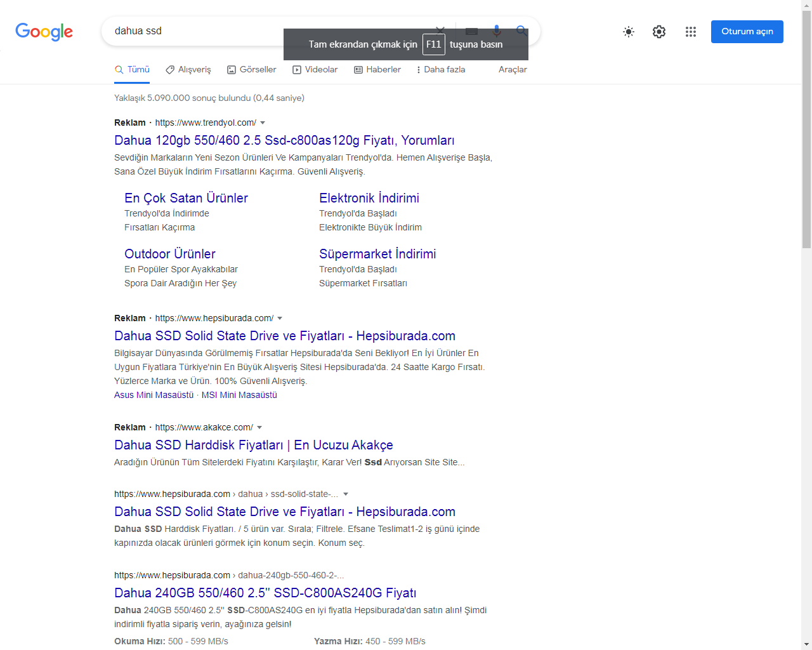The width and height of the screenshot is (812, 650).
Task: Open the Araçlar search tools
Action: click(513, 70)
